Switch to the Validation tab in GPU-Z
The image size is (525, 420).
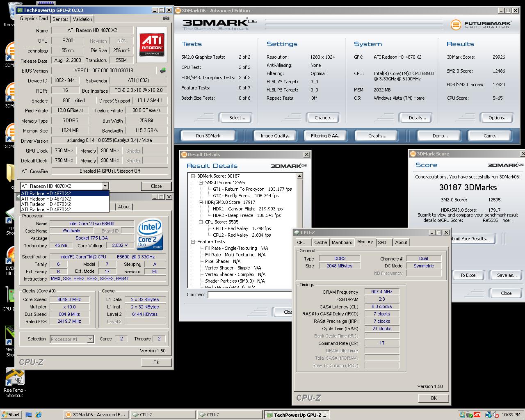click(82, 19)
